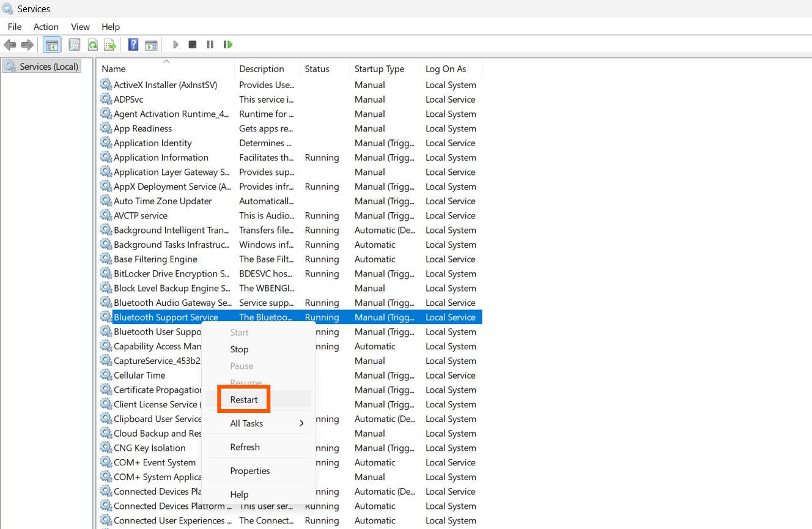
Task: Expand the All Tasks submenu
Action: click(x=246, y=422)
